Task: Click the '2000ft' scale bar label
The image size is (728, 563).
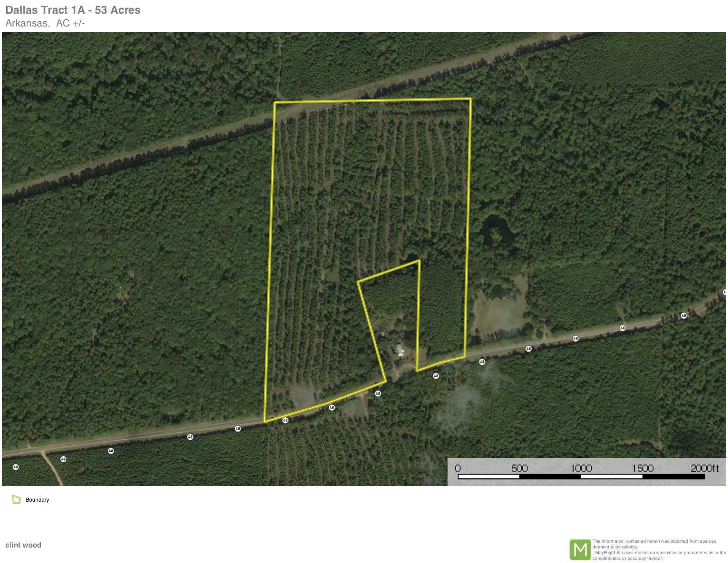Action: [705, 469]
